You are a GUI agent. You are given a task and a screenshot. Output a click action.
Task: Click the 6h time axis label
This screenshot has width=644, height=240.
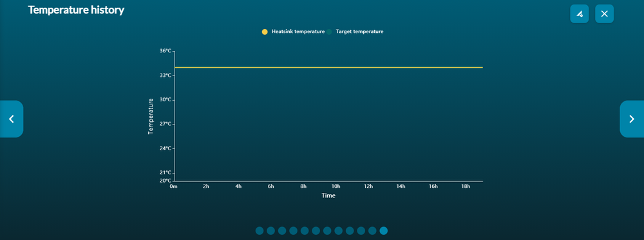271,186
